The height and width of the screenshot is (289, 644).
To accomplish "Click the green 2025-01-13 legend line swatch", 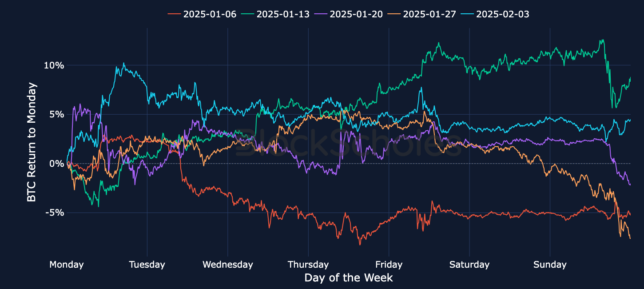I will click(247, 14).
